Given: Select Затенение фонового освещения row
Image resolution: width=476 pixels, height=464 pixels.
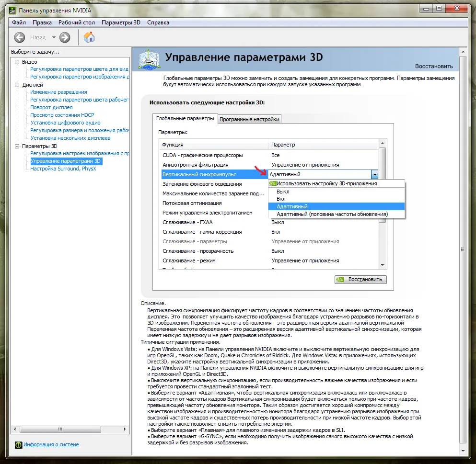Looking at the screenshot, I should click(x=214, y=184).
